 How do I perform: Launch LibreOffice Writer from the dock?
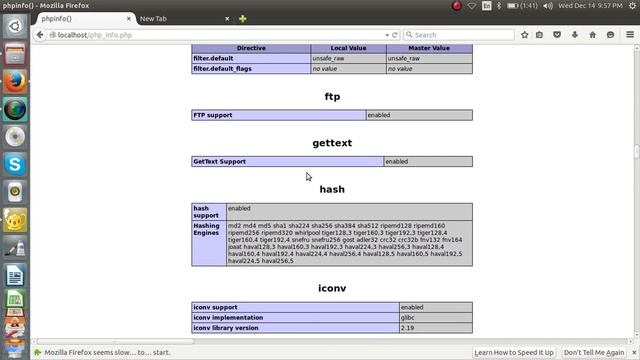coord(15,275)
